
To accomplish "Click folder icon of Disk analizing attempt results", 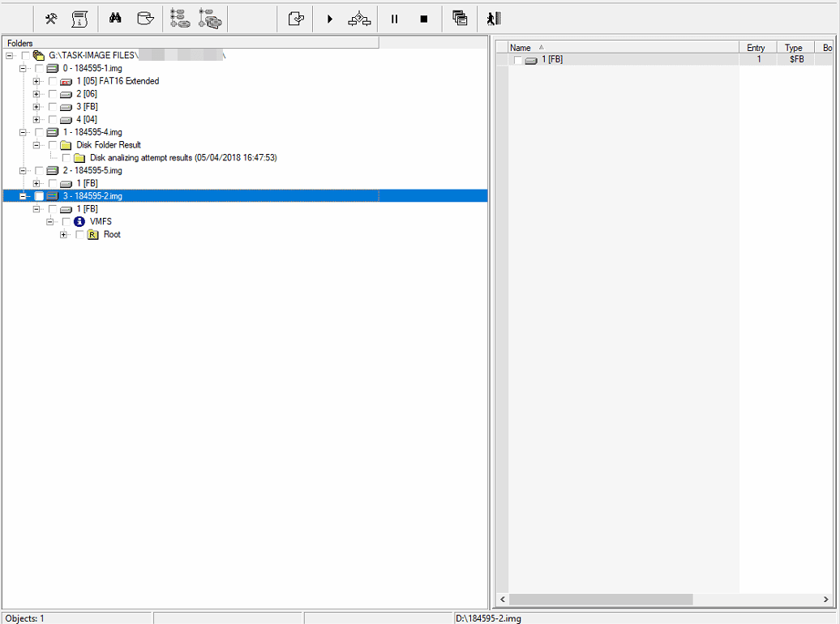I will click(79, 157).
